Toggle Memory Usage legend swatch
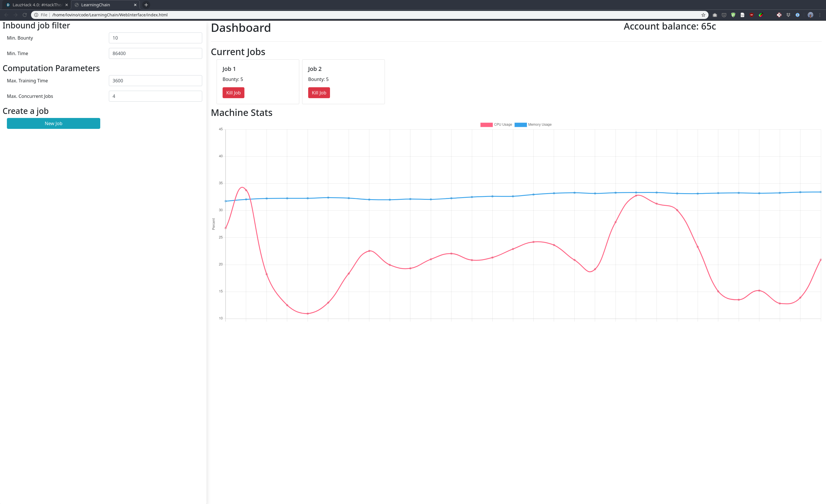The image size is (826, 504). pyautogui.click(x=520, y=125)
